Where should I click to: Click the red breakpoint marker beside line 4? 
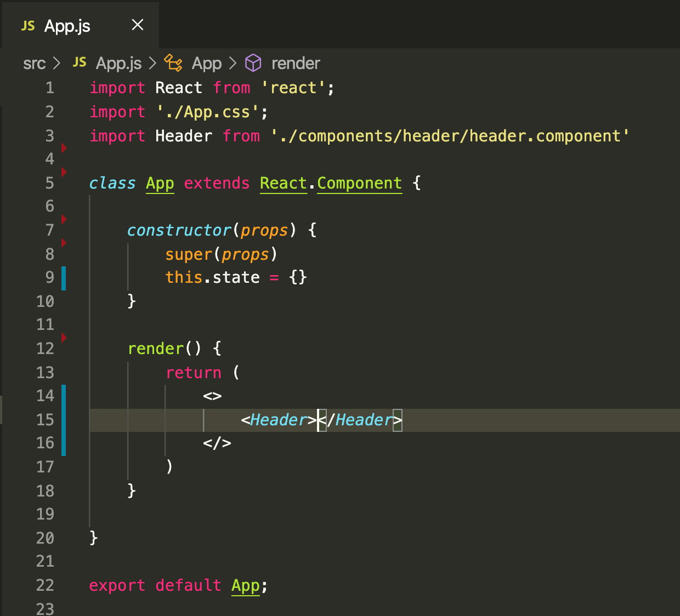coord(64,147)
